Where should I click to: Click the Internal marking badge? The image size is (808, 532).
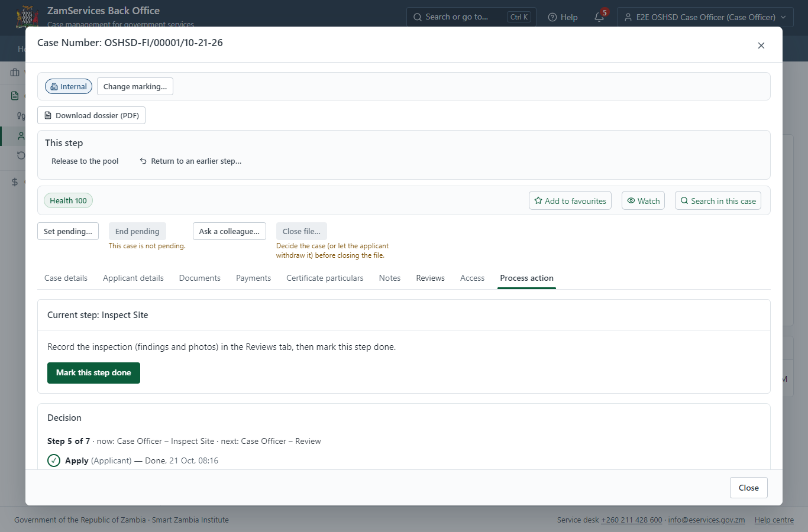click(x=69, y=86)
